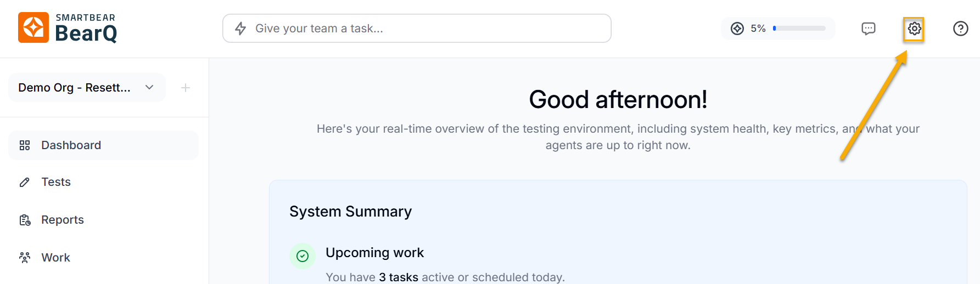The image size is (980, 284).
Task: Open help with the question mark icon
Action: [960, 29]
